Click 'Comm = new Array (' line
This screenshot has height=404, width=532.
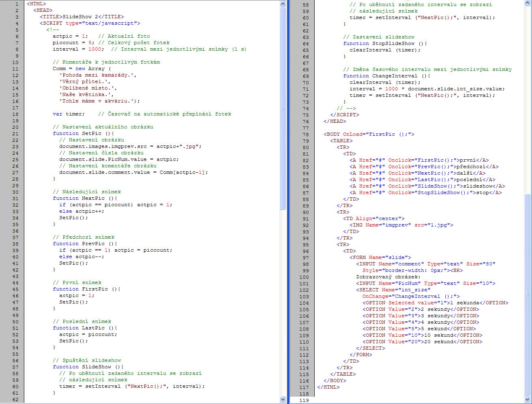tap(82, 68)
